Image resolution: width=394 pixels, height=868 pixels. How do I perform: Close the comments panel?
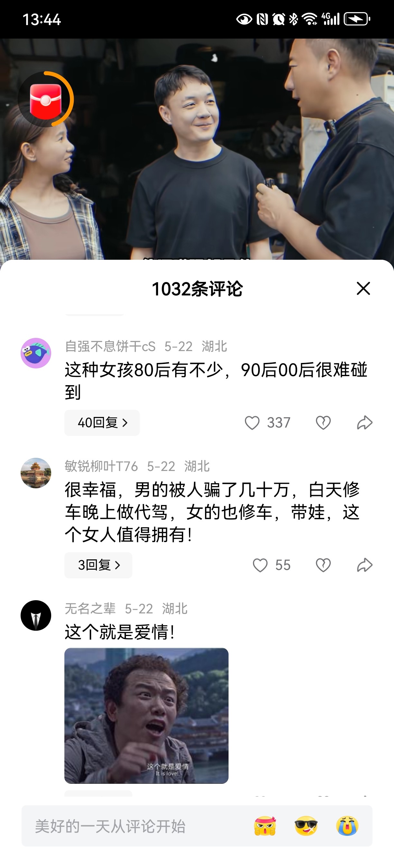pyautogui.click(x=363, y=288)
